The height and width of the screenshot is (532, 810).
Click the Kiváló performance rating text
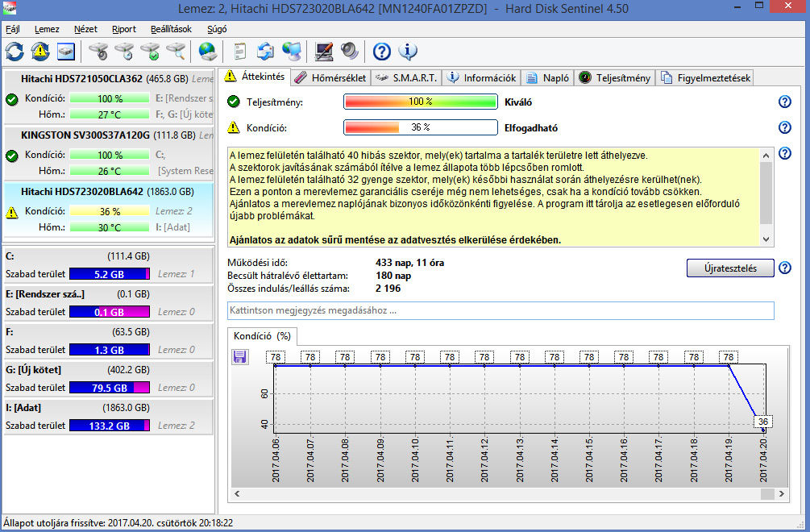pos(518,102)
